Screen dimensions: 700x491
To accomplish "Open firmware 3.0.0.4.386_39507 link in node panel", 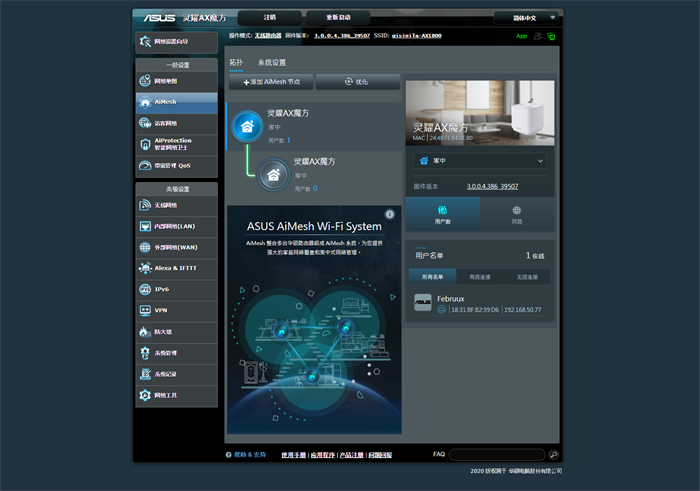I will coord(492,187).
